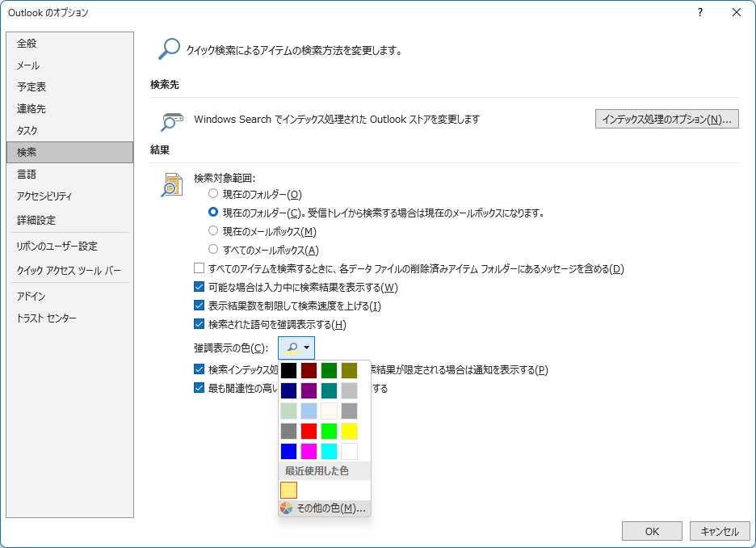Choose the navy blue swatch
The height and width of the screenshot is (548, 756).
click(x=289, y=390)
